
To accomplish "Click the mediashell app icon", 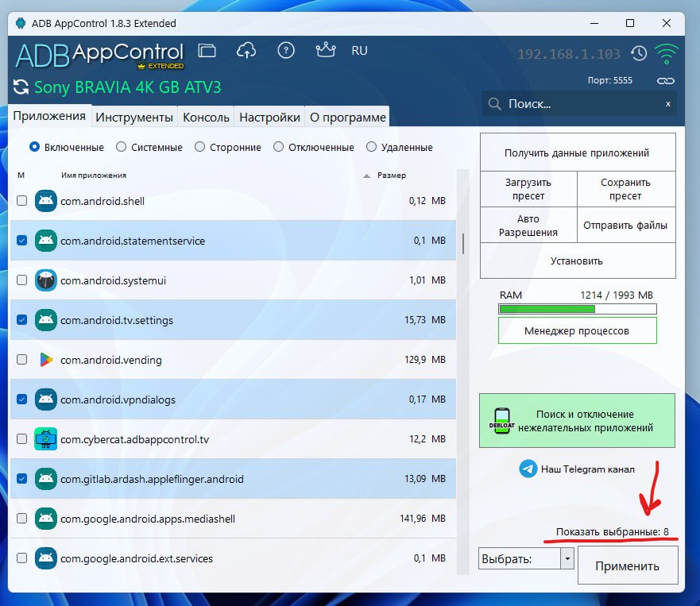I will [45, 519].
